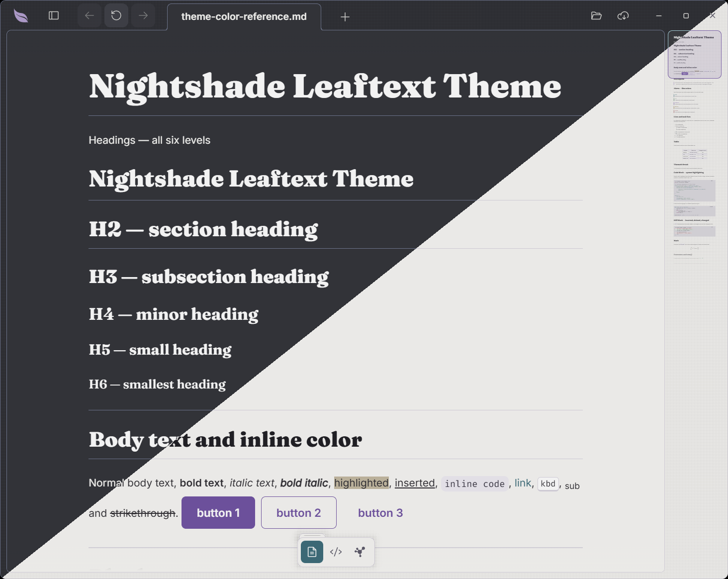The height and width of the screenshot is (579, 728).
Task: Reload the document with the refresh icon
Action: pyautogui.click(x=116, y=15)
